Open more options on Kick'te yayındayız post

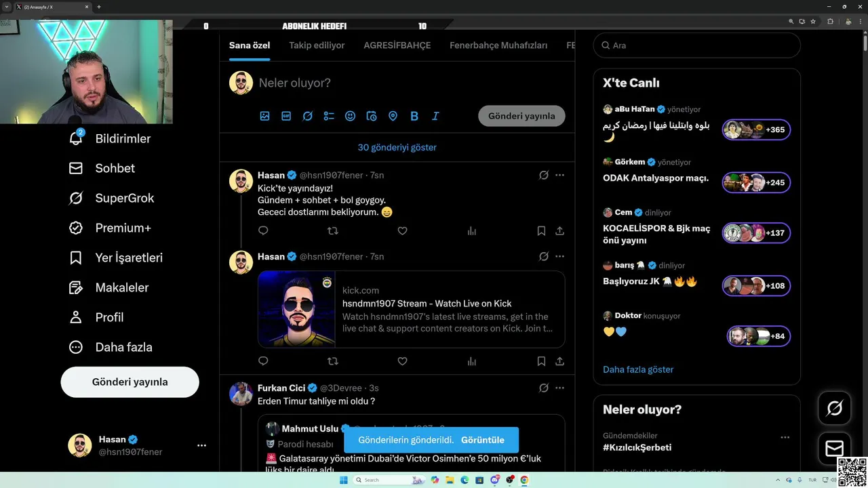click(x=559, y=175)
